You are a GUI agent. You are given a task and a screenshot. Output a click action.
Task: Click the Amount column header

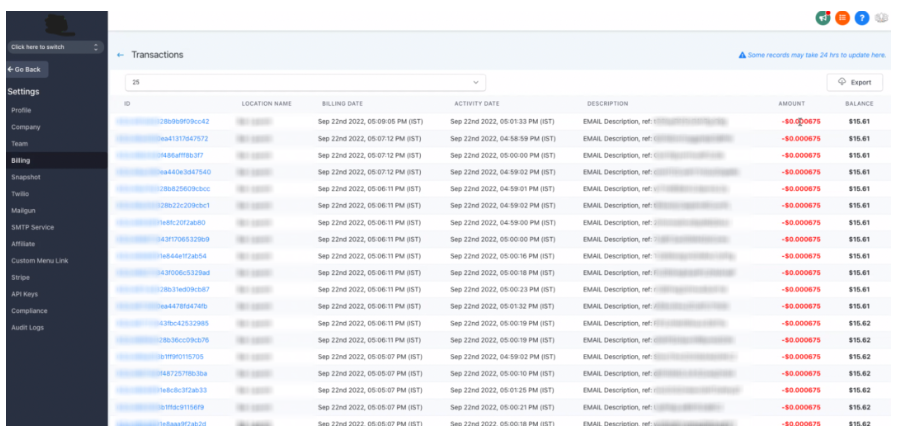pyautogui.click(x=792, y=104)
